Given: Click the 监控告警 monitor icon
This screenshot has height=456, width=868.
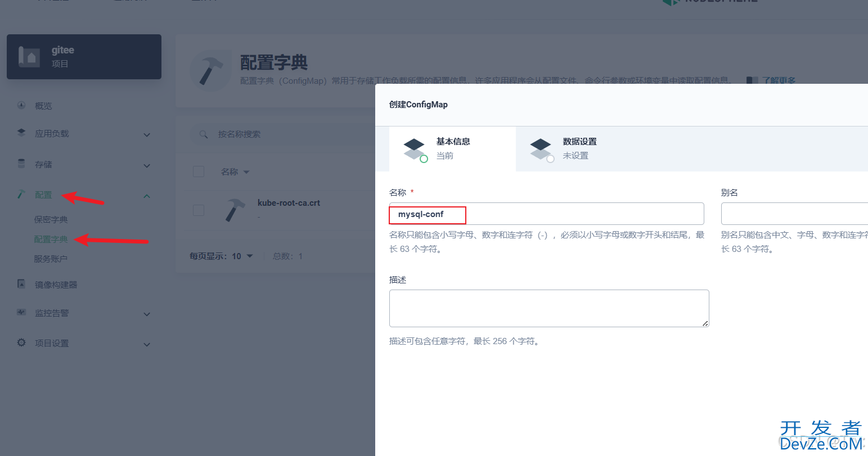Looking at the screenshot, I should pyautogui.click(x=21, y=312).
